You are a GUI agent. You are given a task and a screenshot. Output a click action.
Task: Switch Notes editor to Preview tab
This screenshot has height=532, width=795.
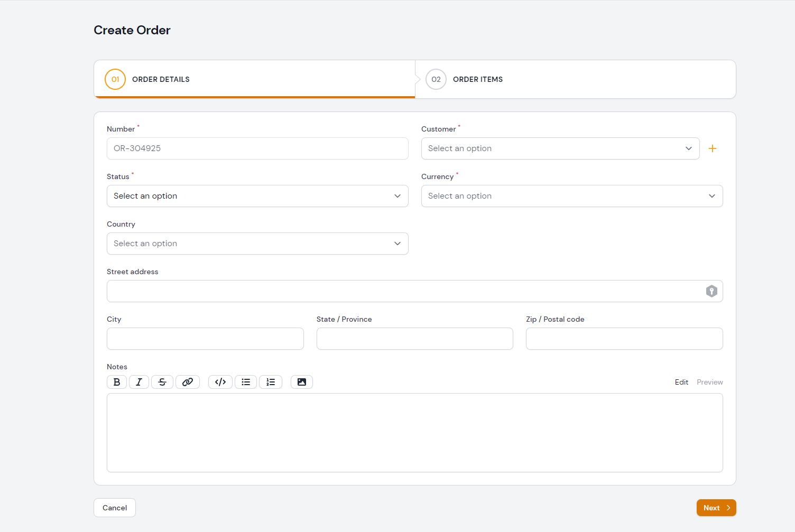click(709, 382)
